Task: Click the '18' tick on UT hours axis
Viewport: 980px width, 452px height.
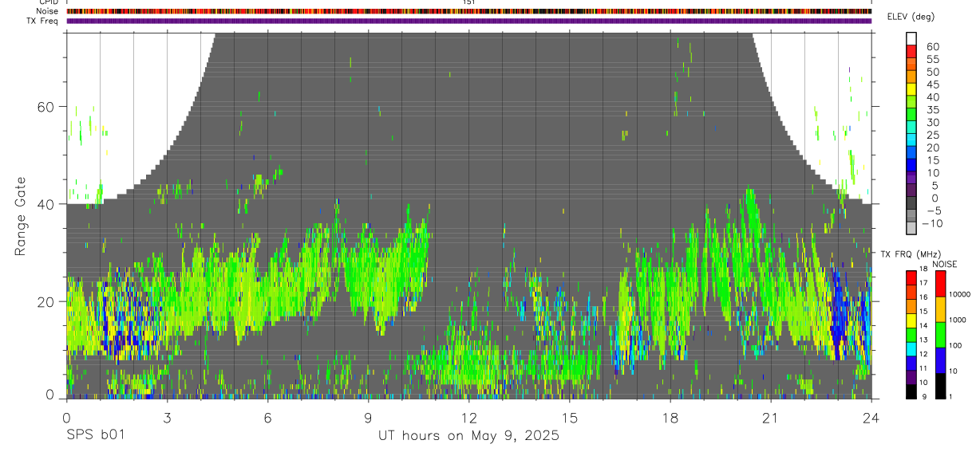Action: tap(670, 417)
